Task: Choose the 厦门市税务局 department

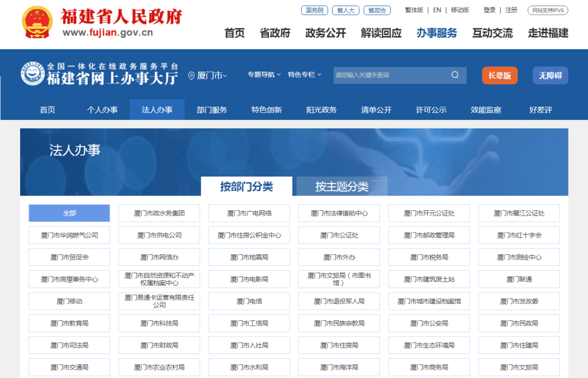Action: [429, 257]
